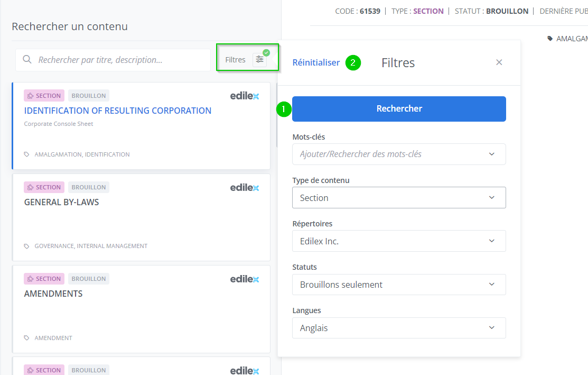Click the tag icon beside AMENDMENT
Image resolution: width=588 pixels, height=375 pixels.
point(27,338)
